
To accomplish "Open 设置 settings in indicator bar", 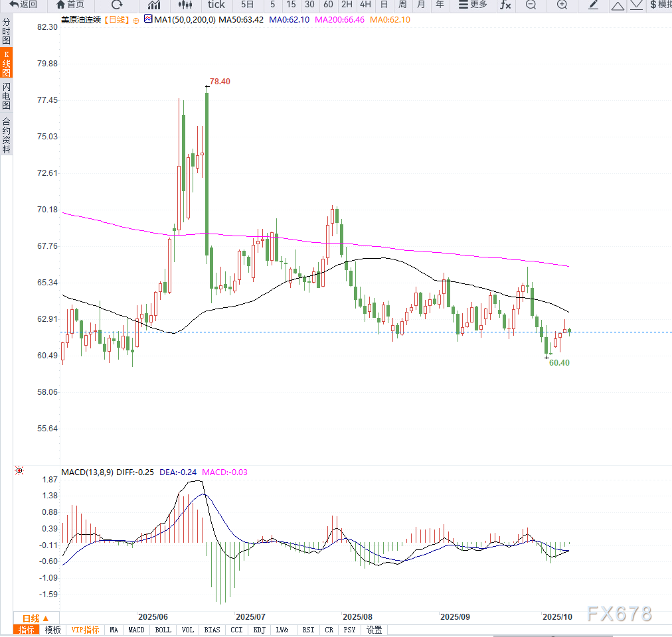I will [374, 630].
